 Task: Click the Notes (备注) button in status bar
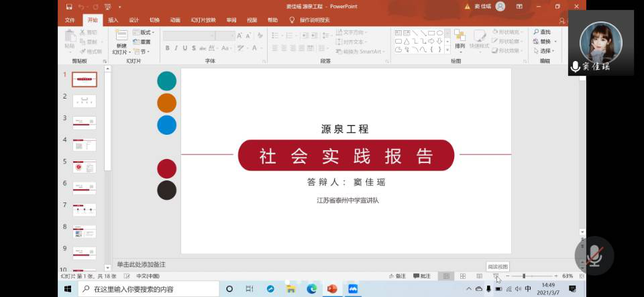coord(397,276)
